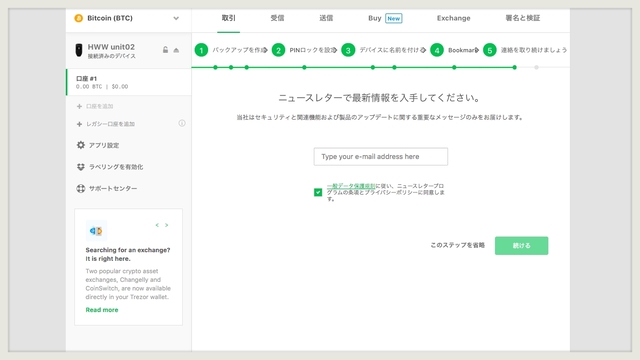Image resolution: width=640 pixels, height=360 pixels.
Task: Click the New badge next to Buy
Action: (x=393, y=18)
